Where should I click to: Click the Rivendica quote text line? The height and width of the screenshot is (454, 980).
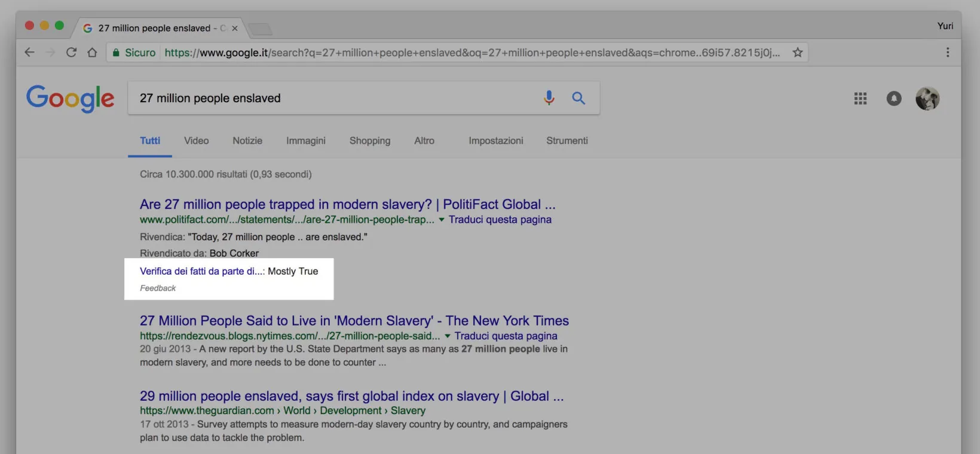(x=254, y=237)
